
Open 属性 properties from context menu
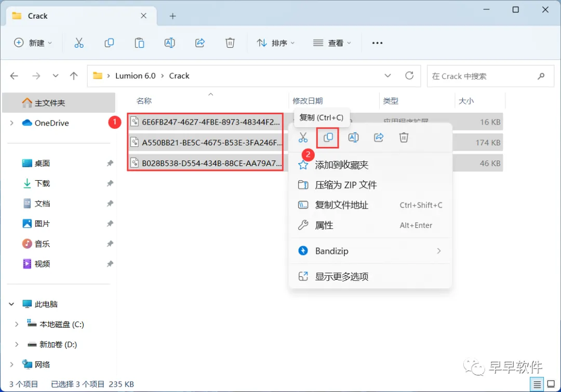(x=370, y=225)
